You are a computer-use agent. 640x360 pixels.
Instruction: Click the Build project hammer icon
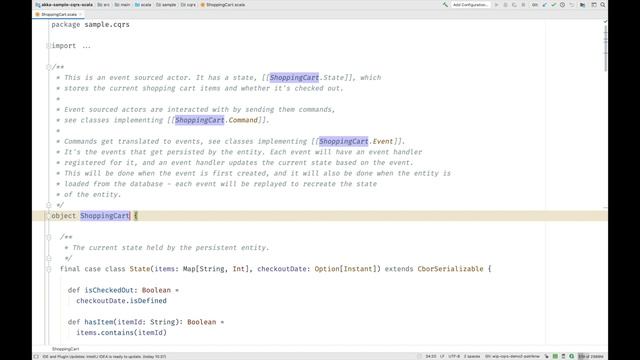tap(445, 5)
